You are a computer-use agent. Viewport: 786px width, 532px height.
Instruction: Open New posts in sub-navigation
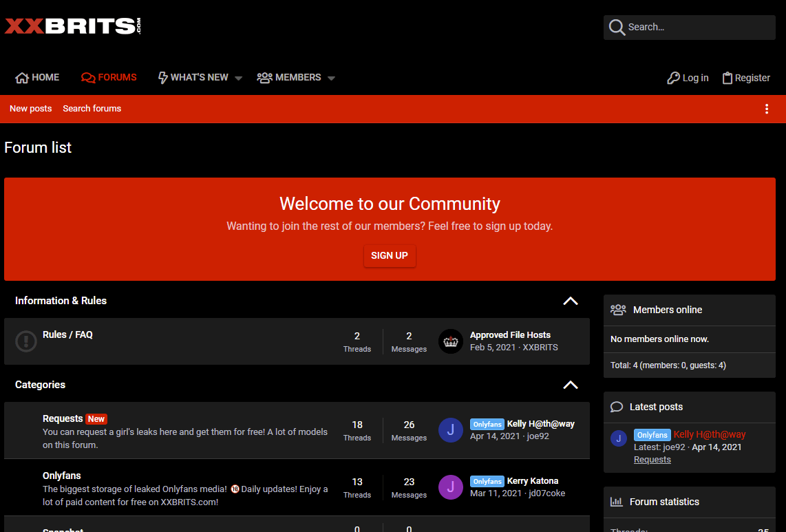coord(30,109)
